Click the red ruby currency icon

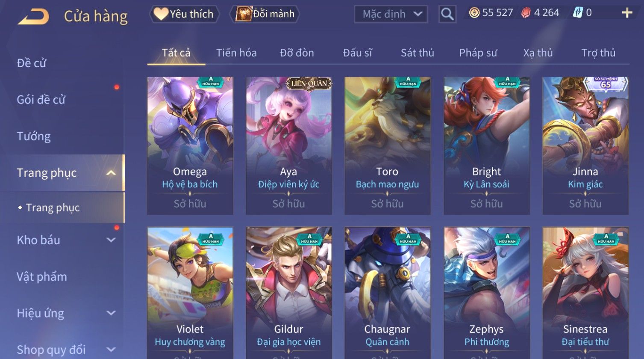[x=526, y=13]
